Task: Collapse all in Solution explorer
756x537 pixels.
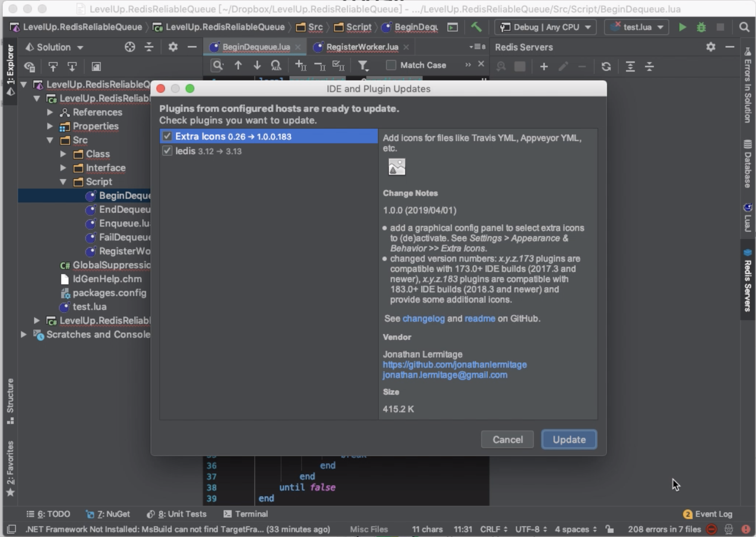Action: click(149, 47)
